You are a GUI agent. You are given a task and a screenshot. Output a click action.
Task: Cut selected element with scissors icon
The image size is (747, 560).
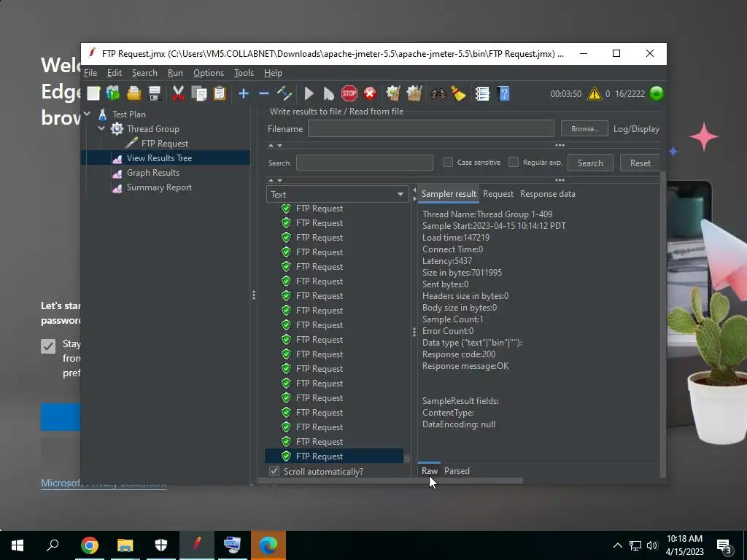pos(178,93)
